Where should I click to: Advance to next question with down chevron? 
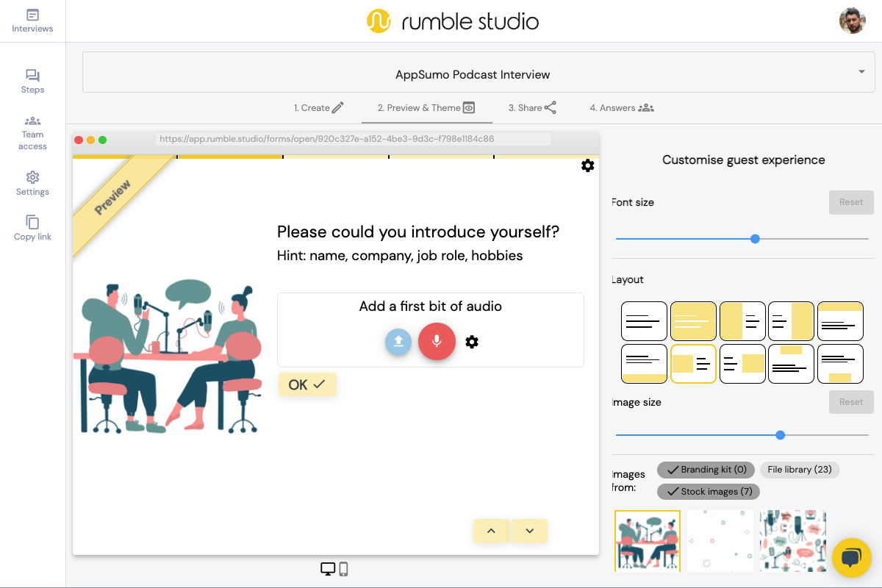529,531
